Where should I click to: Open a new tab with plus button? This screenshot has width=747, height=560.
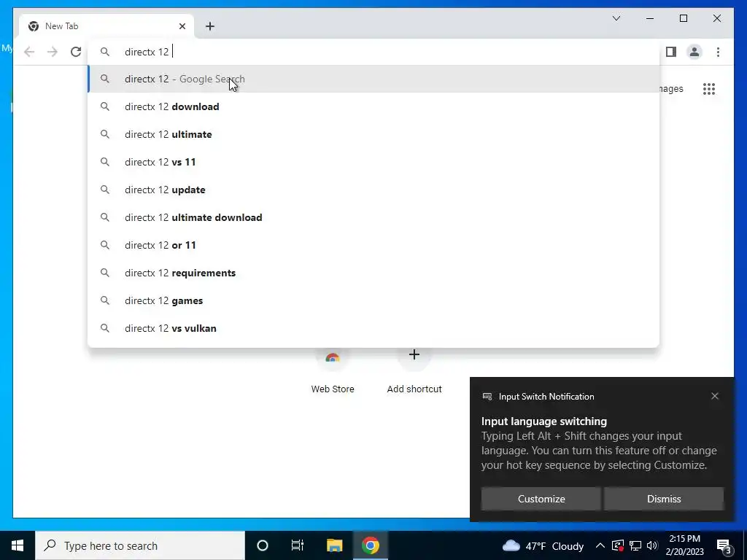[210, 26]
